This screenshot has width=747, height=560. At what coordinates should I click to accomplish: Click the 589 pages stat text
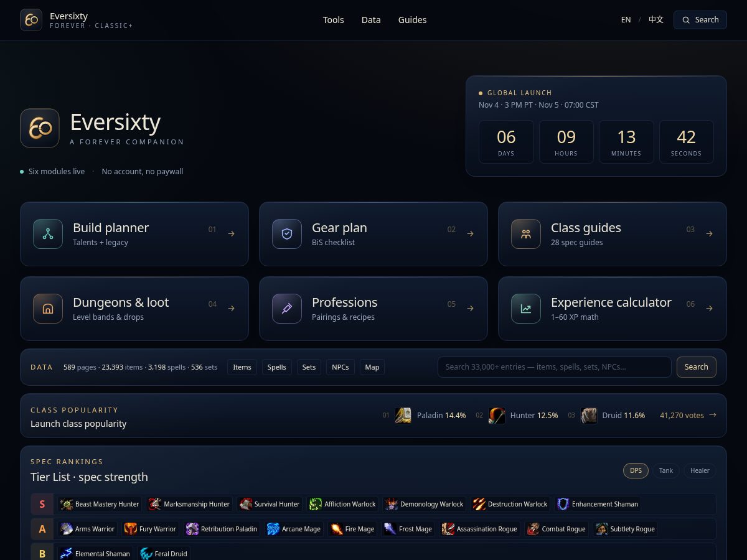tap(80, 367)
